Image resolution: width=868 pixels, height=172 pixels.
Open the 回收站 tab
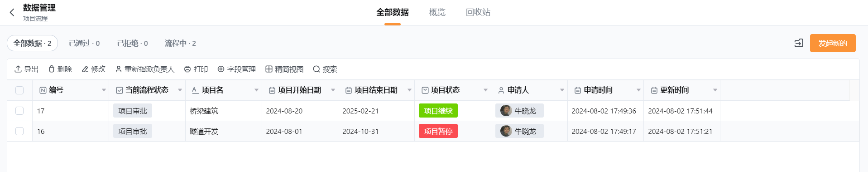[x=478, y=12]
